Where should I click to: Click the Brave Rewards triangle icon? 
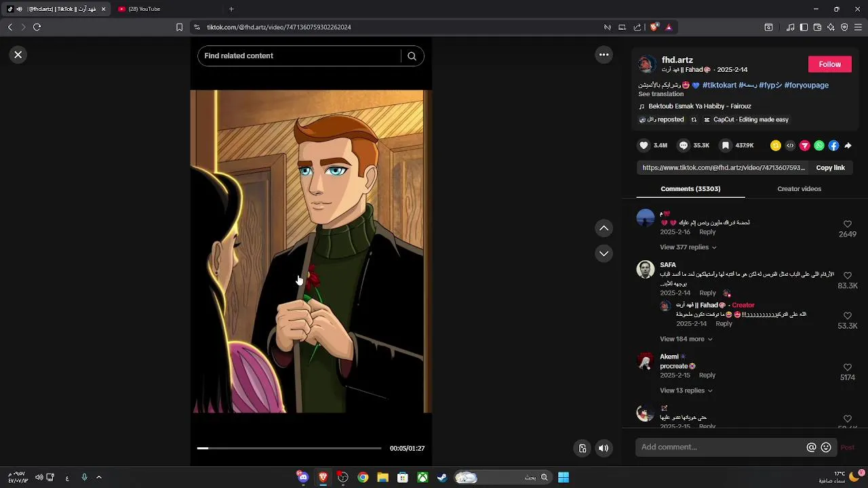coord(669,27)
